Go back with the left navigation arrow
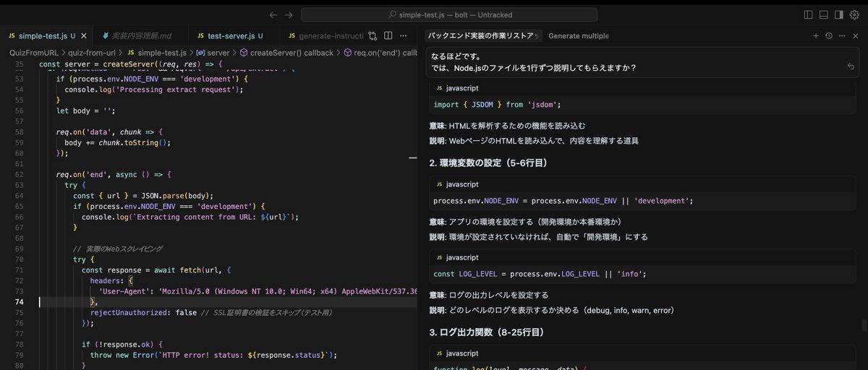Screen dimensions: 868x370 [x=273, y=14]
